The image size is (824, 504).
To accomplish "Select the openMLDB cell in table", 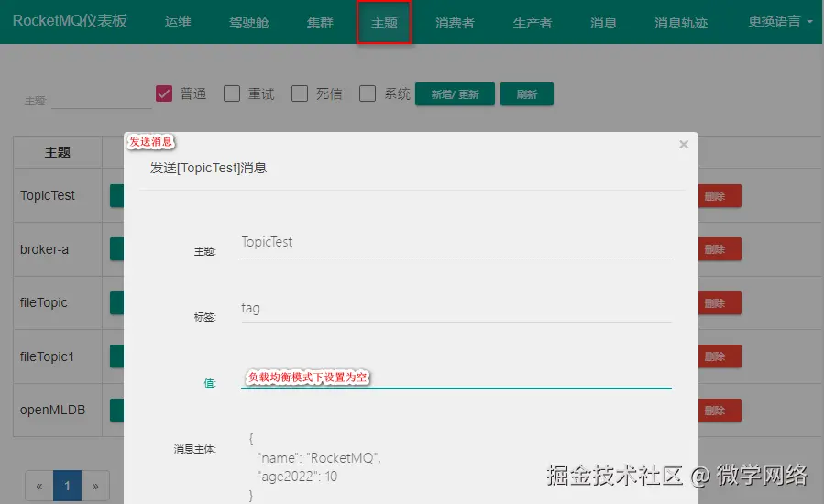I will (58, 410).
